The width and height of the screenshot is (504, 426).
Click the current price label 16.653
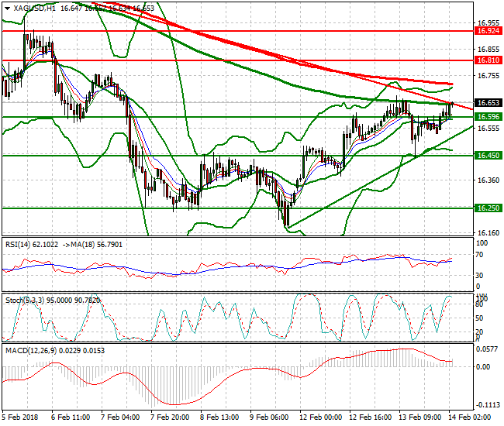coord(488,103)
